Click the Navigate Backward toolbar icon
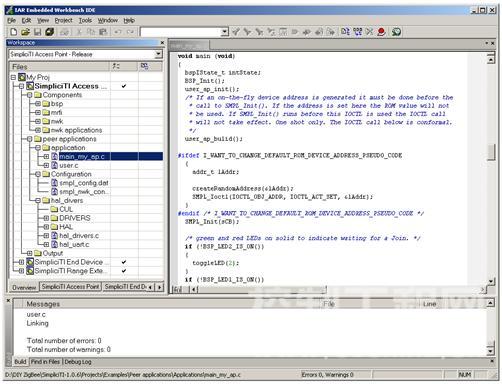502x384 pixels. tap(319, 32)
